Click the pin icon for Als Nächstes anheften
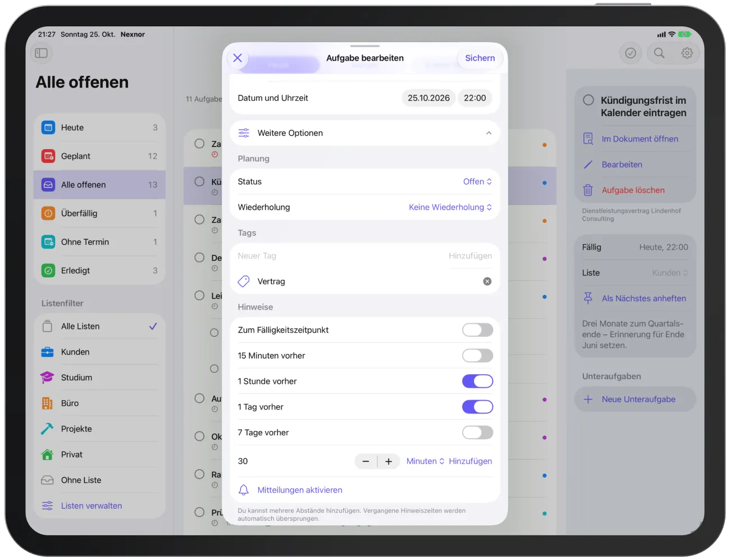Image resolution: width=730 pixels, height=560 pixels. click(588, 298)
